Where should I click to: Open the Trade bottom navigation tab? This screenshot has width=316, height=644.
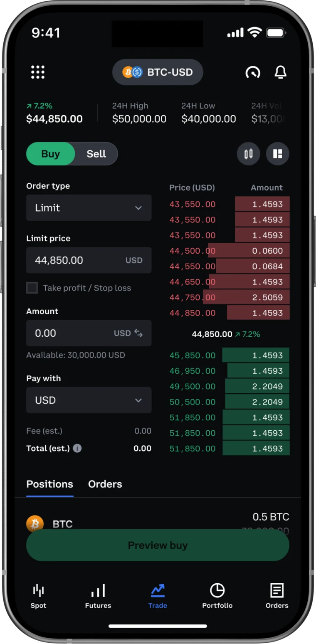[x=158, y=595]
